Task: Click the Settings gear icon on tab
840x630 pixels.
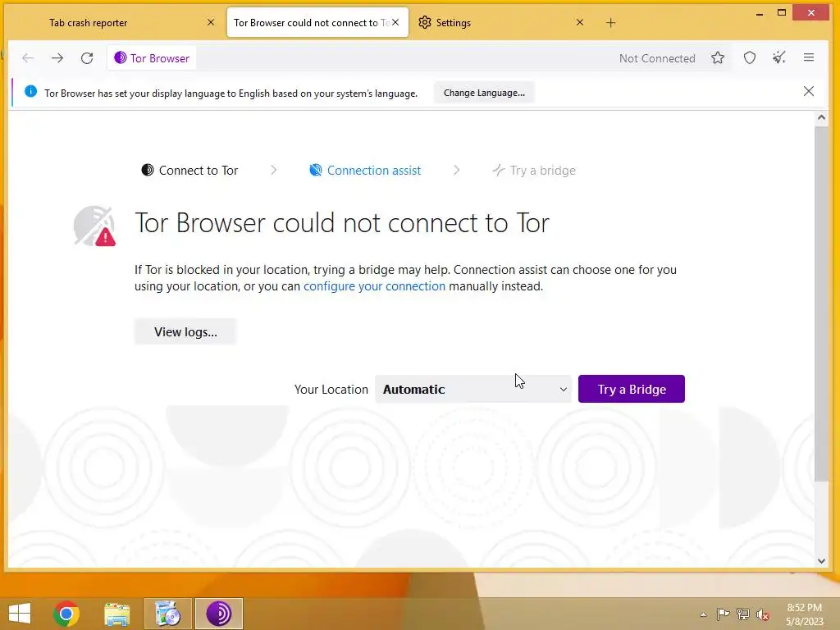Action: (425, 22)
